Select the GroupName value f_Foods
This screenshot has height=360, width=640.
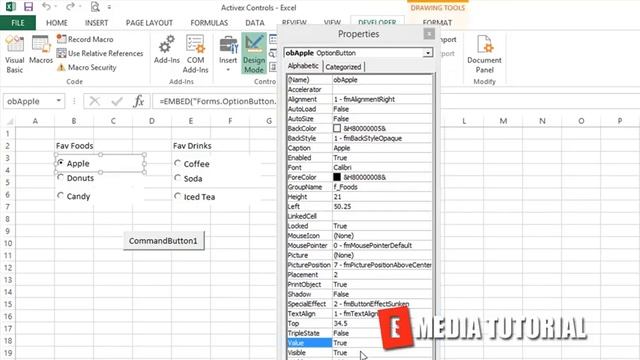pyautogui.click(x=382, y=187)
